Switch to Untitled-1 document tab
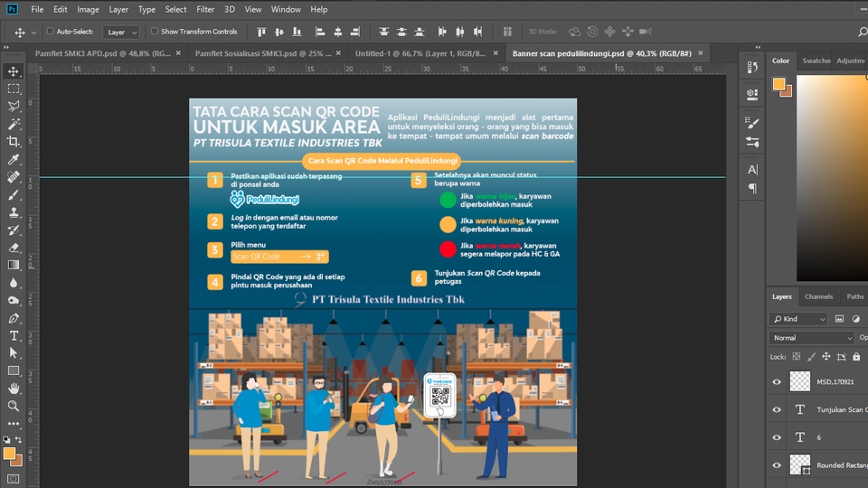Image resolution: width=868 pixels, height=488 pixels. (420, 53)
